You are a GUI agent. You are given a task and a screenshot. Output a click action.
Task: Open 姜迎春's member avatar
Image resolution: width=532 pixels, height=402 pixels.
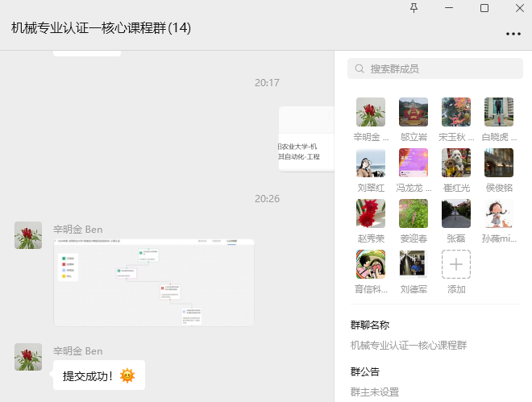414,213
